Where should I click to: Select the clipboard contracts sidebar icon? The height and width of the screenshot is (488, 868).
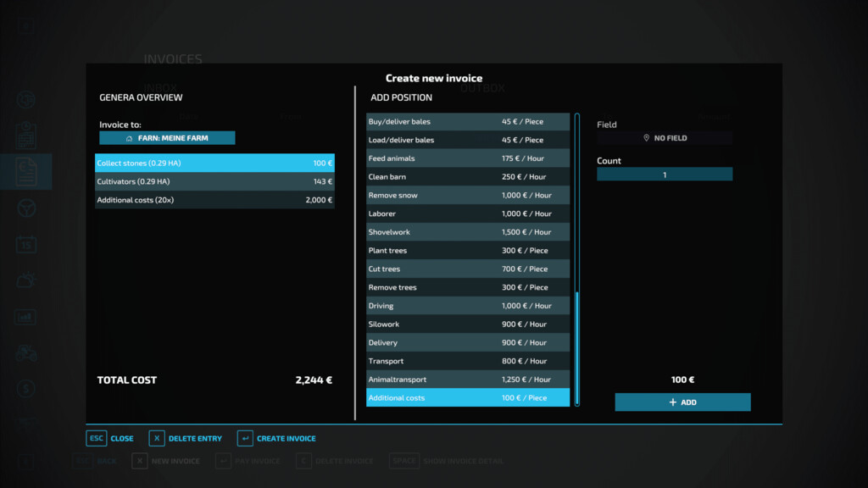pos(26,136)
